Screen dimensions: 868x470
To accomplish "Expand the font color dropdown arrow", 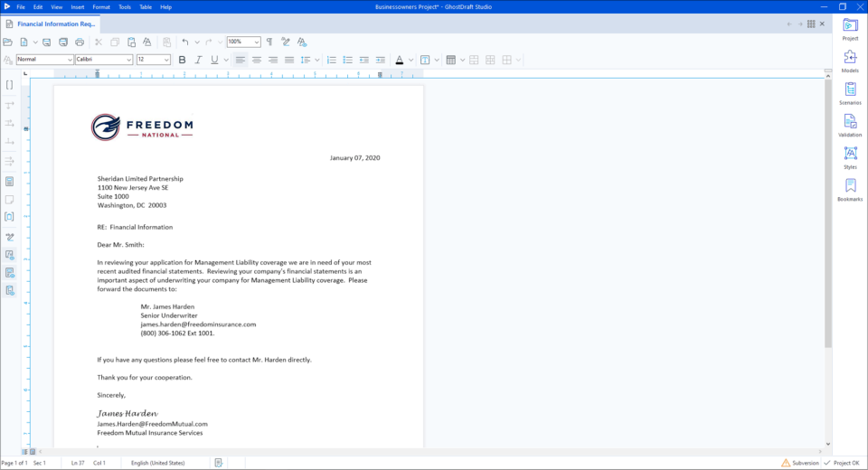I will 410,60.
